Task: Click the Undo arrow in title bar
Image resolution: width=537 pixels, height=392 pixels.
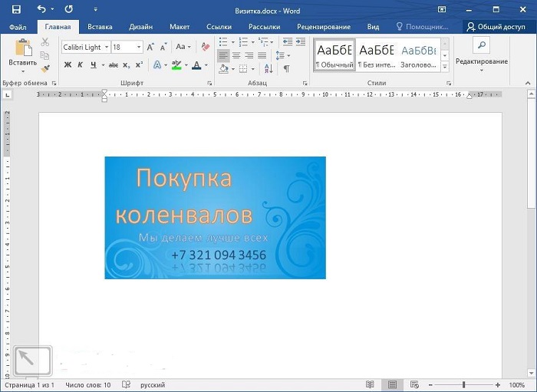Action: coord(41,9)
